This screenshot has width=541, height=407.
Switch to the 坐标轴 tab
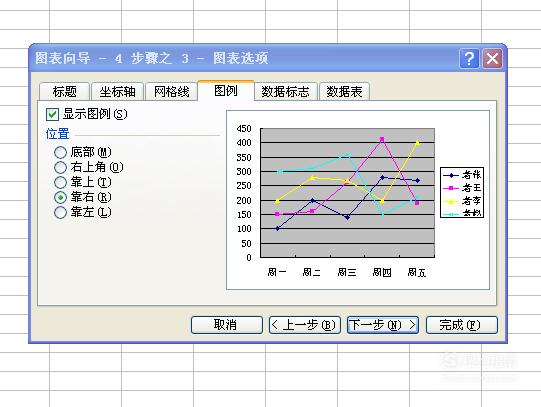click(117, 92)
